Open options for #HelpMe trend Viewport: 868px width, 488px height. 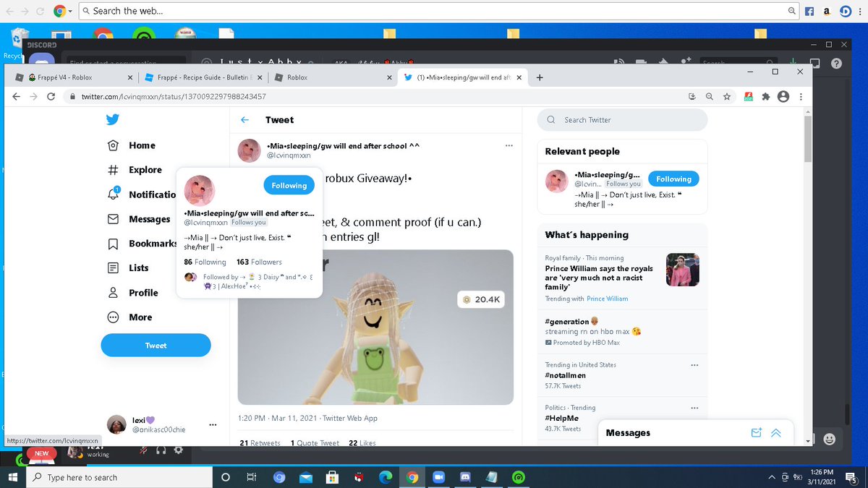tap(694, 408)
